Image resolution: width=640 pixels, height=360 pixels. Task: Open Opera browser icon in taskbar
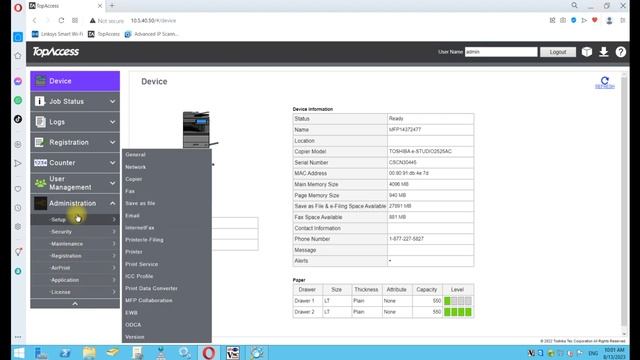coord(209,353)
